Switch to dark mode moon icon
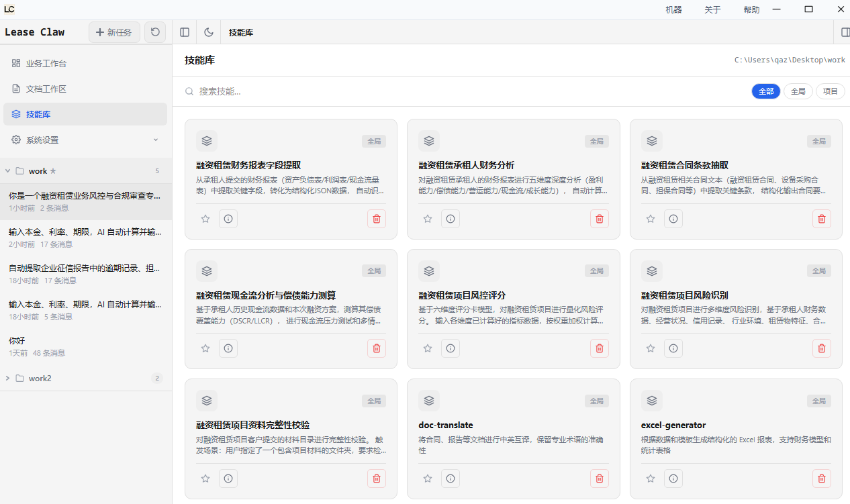850x504 pixels. (209, 32)
